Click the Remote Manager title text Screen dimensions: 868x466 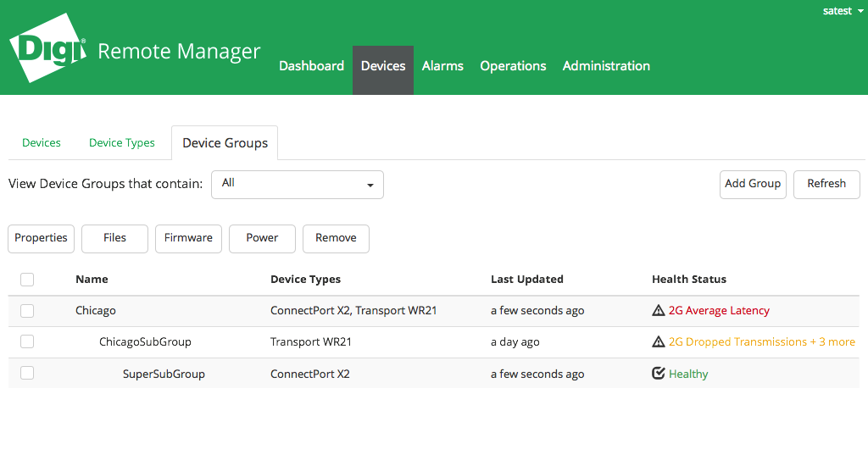click(x=179, y=52)
